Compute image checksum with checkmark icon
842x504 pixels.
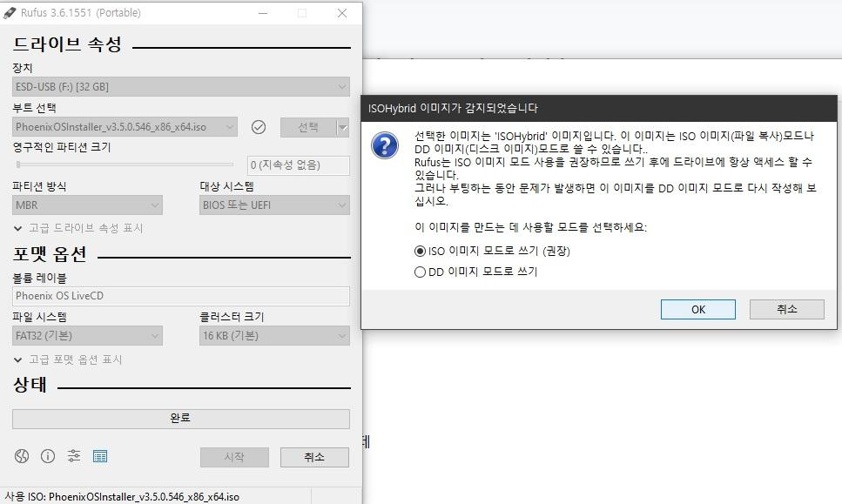(259, 126)
